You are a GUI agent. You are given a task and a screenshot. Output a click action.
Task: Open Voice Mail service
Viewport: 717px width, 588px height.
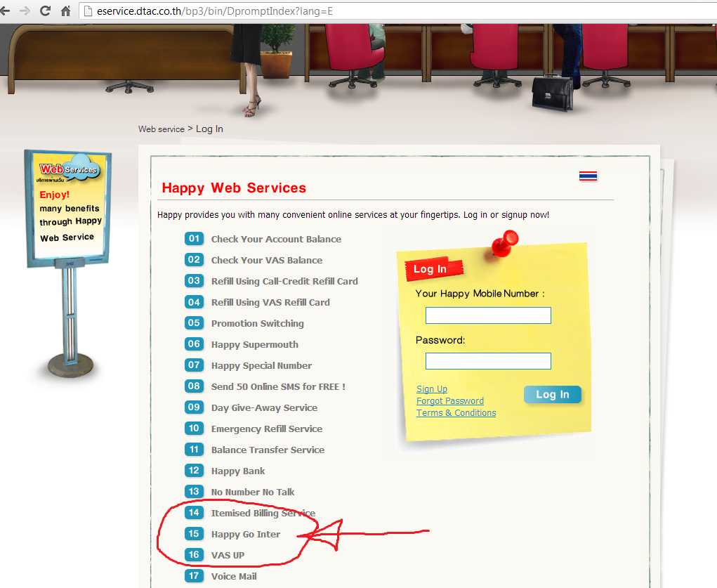(234, 576)
